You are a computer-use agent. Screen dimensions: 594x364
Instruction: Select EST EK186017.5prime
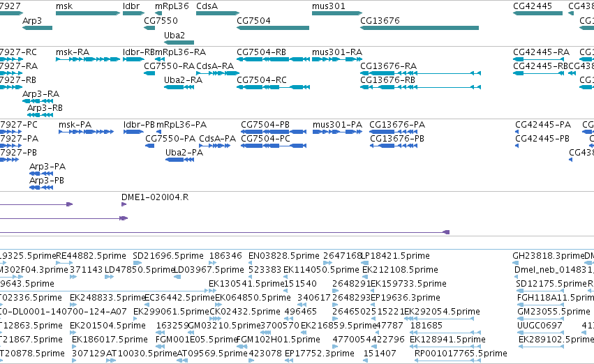[74, 346]
